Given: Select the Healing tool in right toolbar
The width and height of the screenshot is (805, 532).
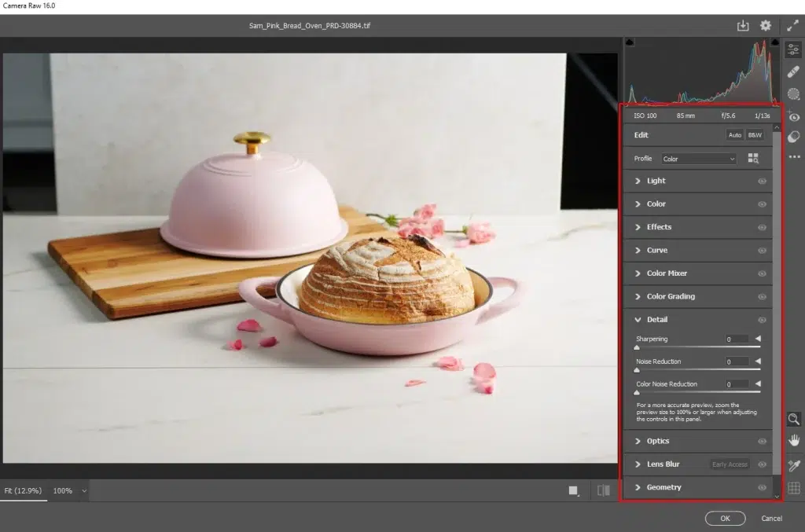Looking at the screenshot, I should tap(793, 72).
